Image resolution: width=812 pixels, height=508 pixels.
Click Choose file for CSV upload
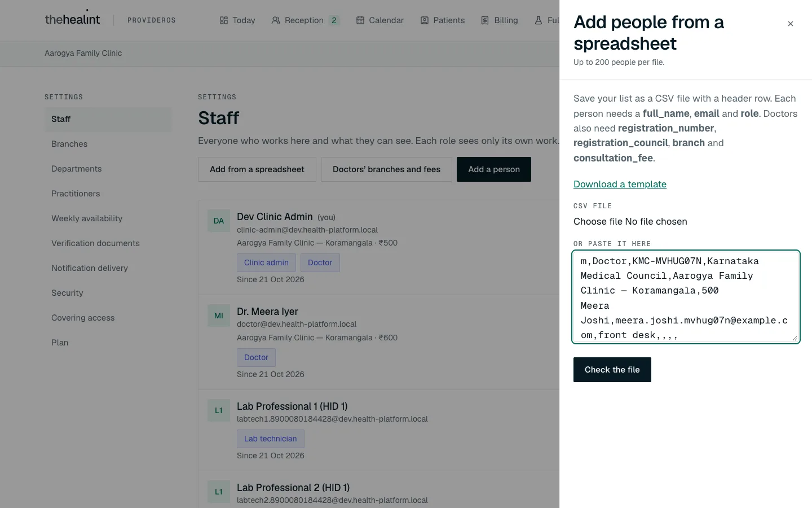598,221
